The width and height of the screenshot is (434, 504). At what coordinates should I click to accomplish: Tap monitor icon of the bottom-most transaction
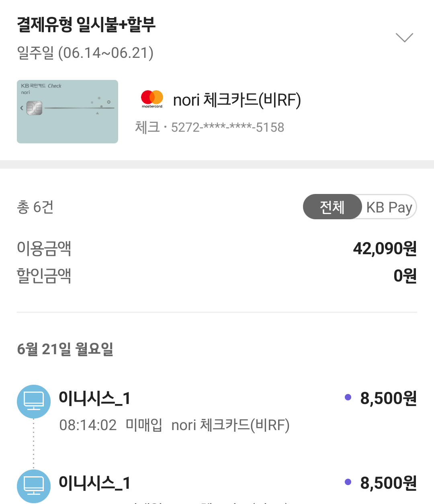click(34, 486)
